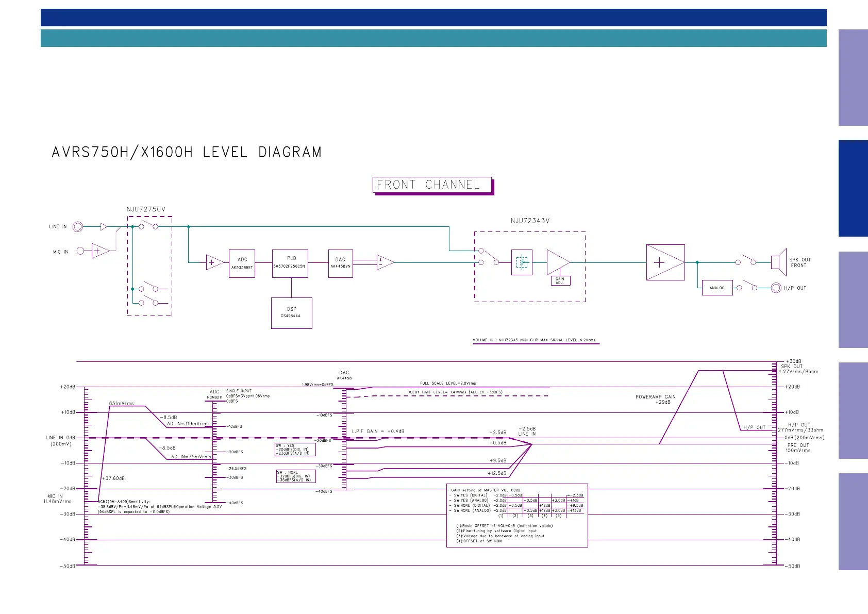868x614 pixels.
Task: Click the FULL SCALE LEVEL=2.0Vrms text
Action: click(x=448, y=383)
